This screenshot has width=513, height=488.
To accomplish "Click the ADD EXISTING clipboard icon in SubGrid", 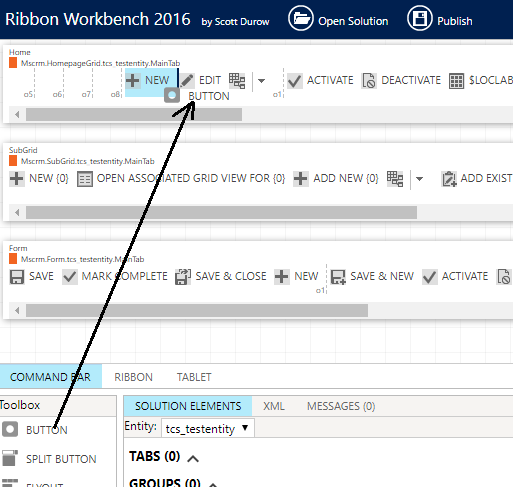I will [x=449, y=179].
